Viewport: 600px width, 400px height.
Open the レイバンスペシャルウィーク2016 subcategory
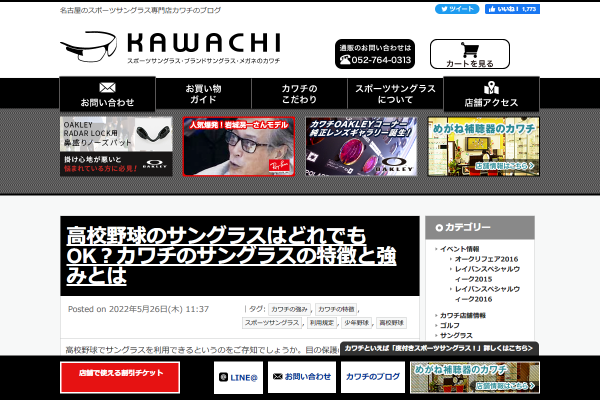click(487, 294)
